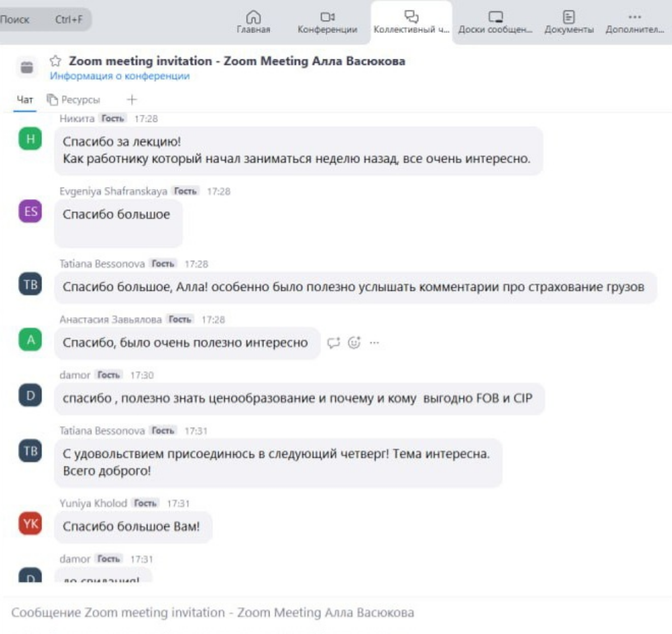Screen dimensions: 672x634
Task: Click the 17:28 timestamp next to Никита
Action: point(146,119)
